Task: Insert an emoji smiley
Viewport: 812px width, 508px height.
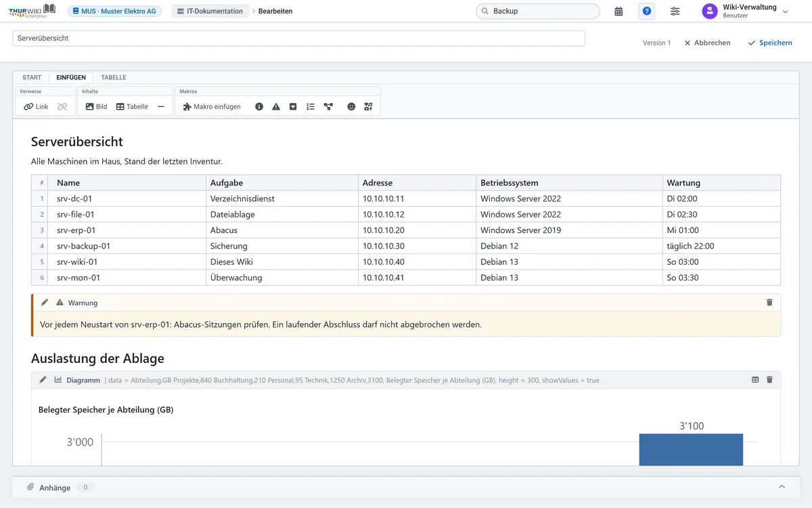Action: pos(351,106)
